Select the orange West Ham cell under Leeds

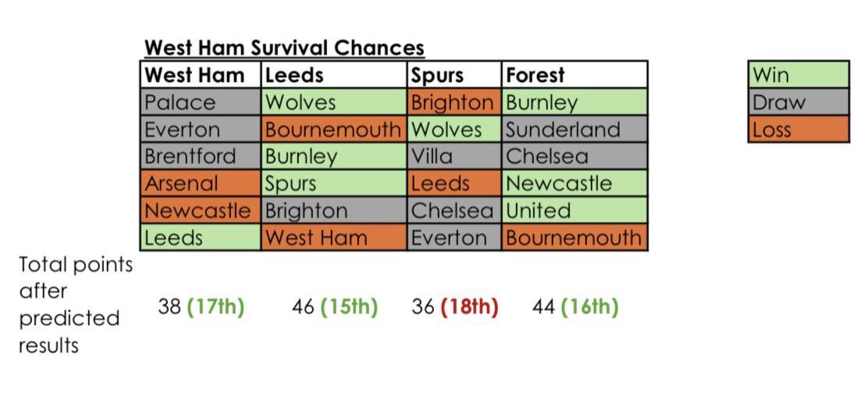coord(334,237)
